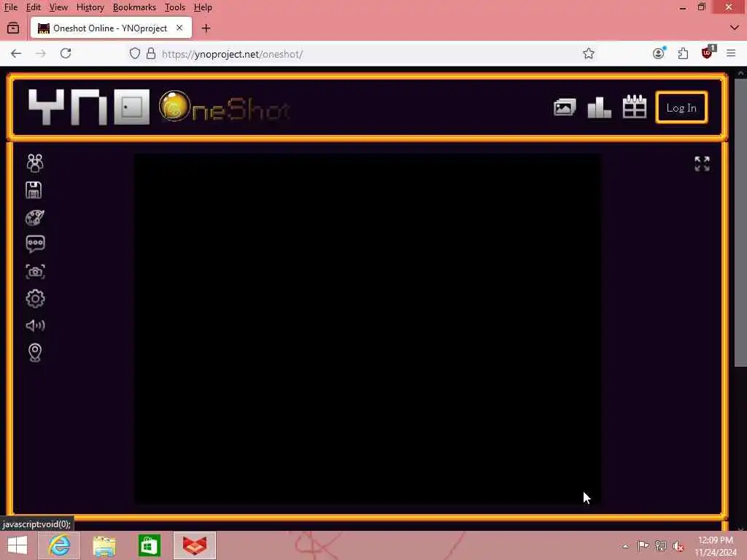Open the Tools menu
Screen dimensions: 747x560
(174, 7)
